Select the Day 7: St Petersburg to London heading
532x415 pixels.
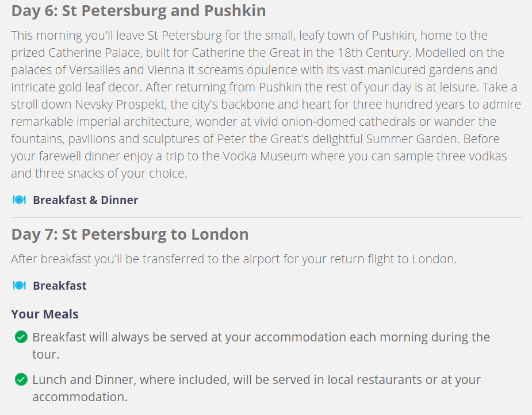coord(130,235)
